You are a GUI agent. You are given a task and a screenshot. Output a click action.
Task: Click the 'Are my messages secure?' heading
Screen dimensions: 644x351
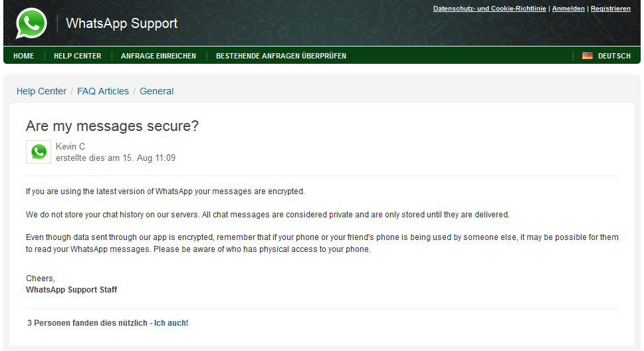click(x=112, y=126)
